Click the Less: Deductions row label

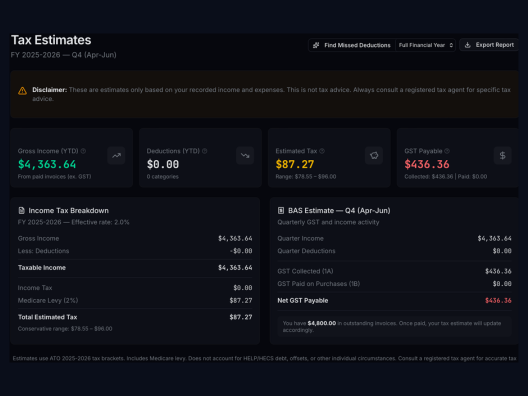click(x=43, y=251)
